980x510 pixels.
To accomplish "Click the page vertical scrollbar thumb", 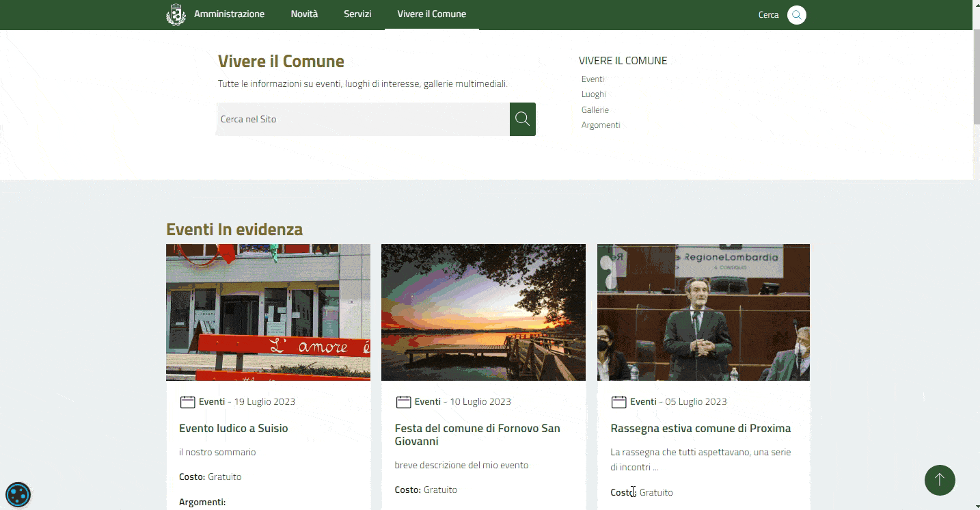I will point(976,75).
